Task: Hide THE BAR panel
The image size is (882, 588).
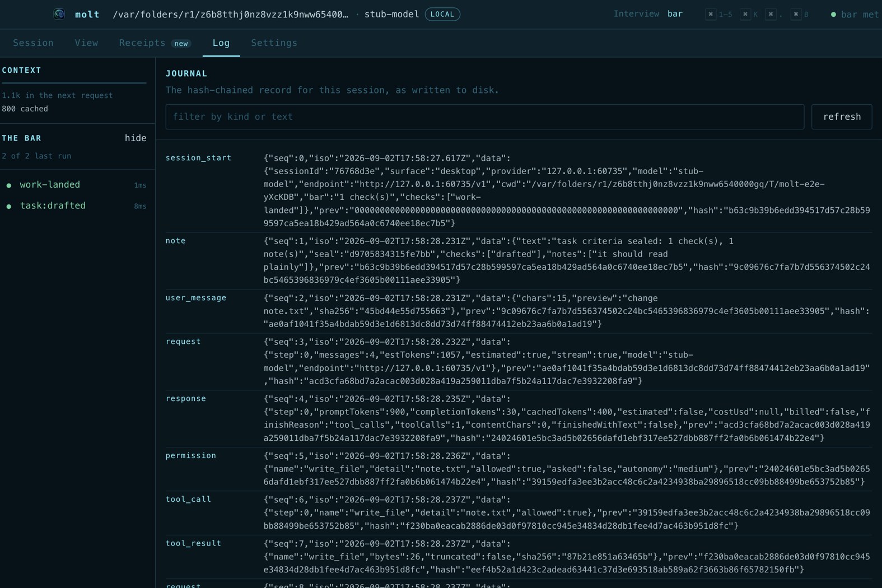Action: (x=136, y=138)
